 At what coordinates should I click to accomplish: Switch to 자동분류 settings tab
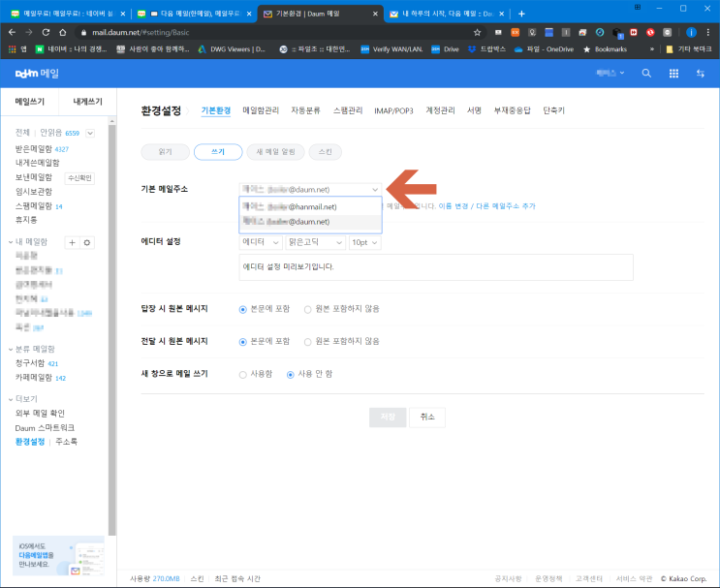(305, 110)
